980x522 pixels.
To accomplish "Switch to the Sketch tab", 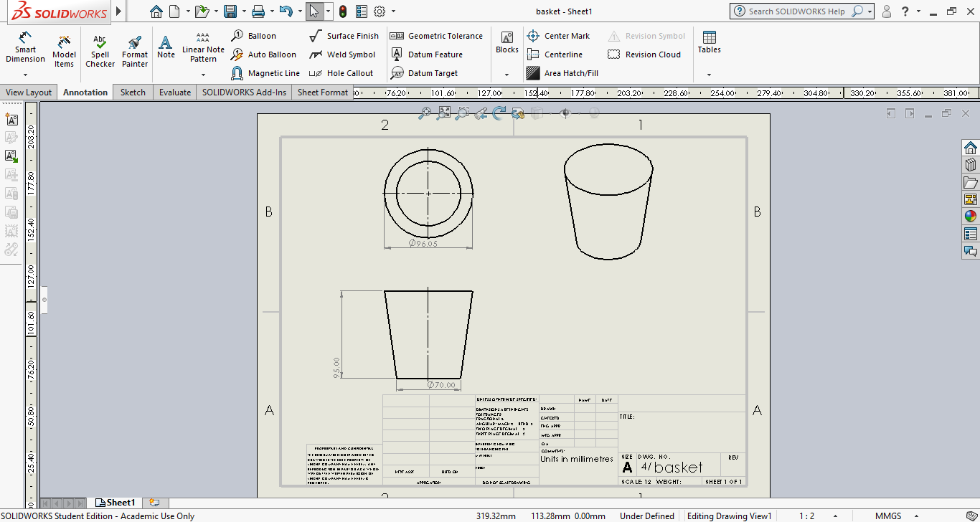I will point(133,92).
